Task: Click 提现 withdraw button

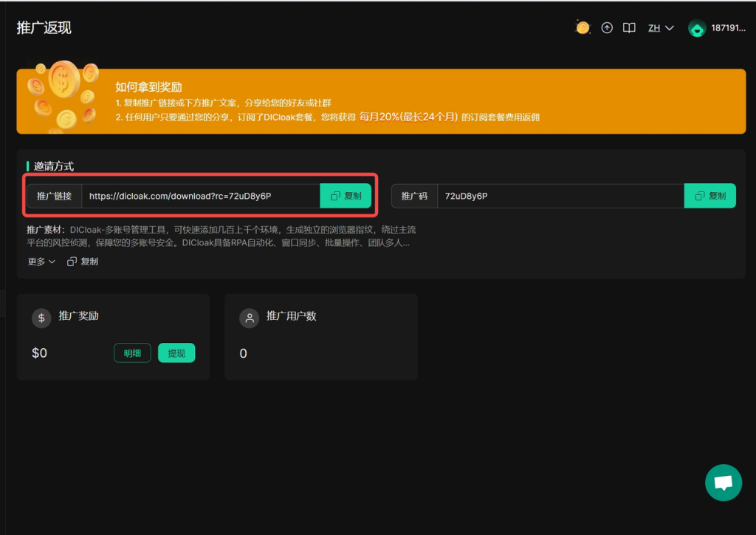Action: (x=176, y=353)
